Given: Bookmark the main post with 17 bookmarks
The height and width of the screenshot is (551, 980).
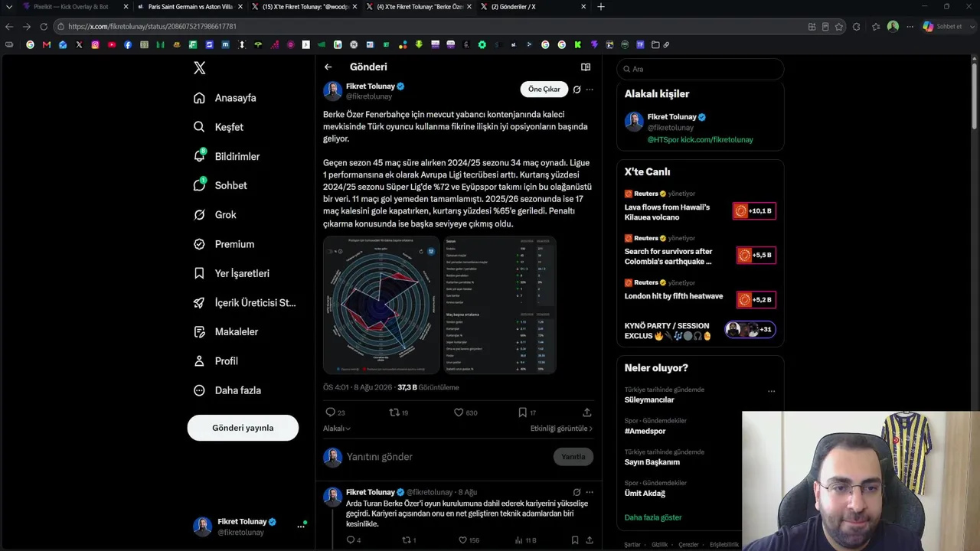Looking at the screenshot, I should pos(527,412).
